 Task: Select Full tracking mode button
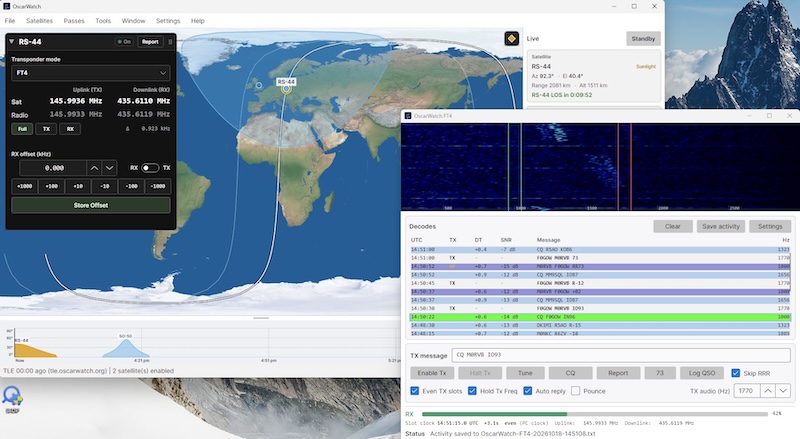[x=22, y=129]
